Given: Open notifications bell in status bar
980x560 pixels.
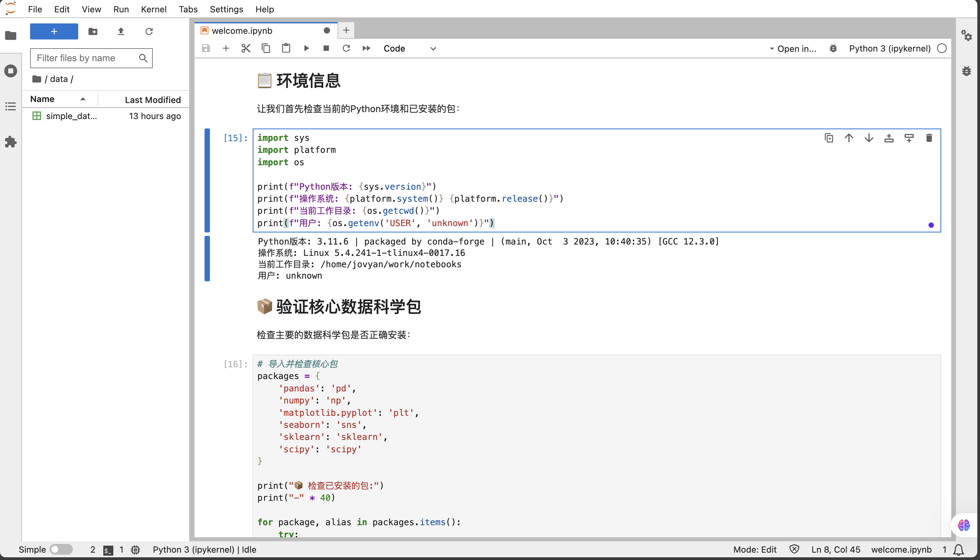Looking at the screenshot, I should [x=959, y=550].
